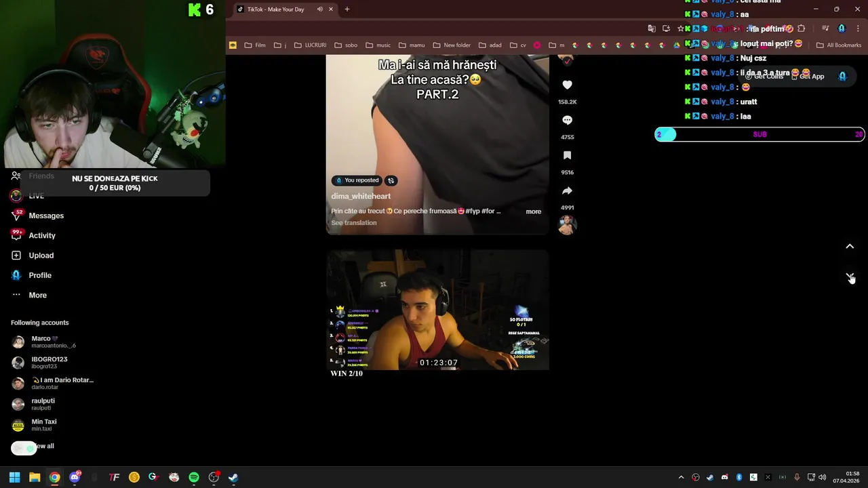Open IBOGRO123 following account
Viewport: 868px width, 488px height.
pyautogui.click(x=41, y=363)
